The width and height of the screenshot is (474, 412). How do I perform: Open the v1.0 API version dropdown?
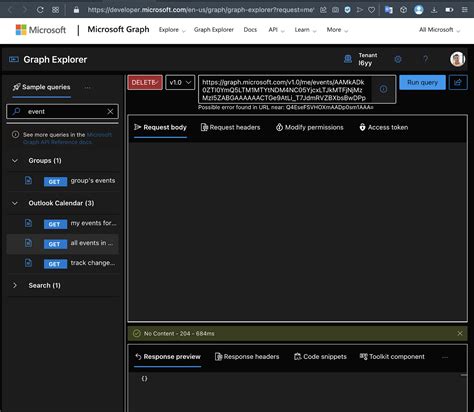(180, 82)
